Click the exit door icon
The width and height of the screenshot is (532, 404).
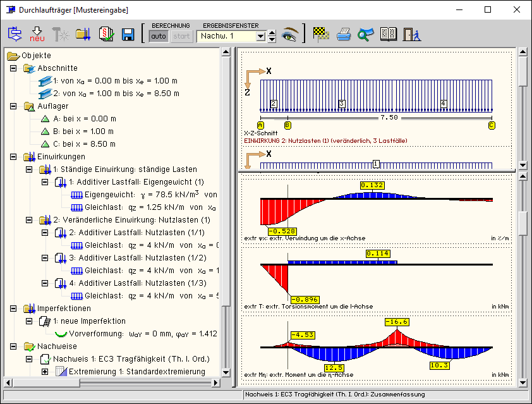click(x=412, y=34)
